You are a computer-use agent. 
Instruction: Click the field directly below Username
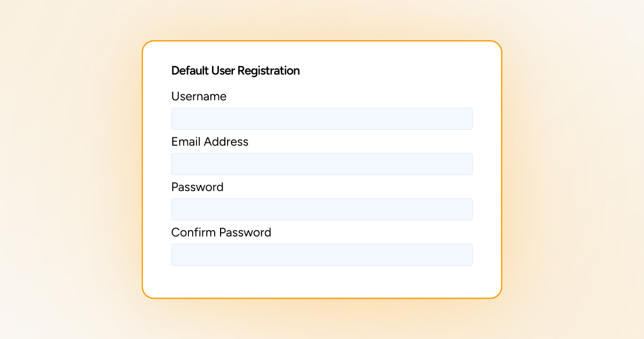(x=322, y=119)
